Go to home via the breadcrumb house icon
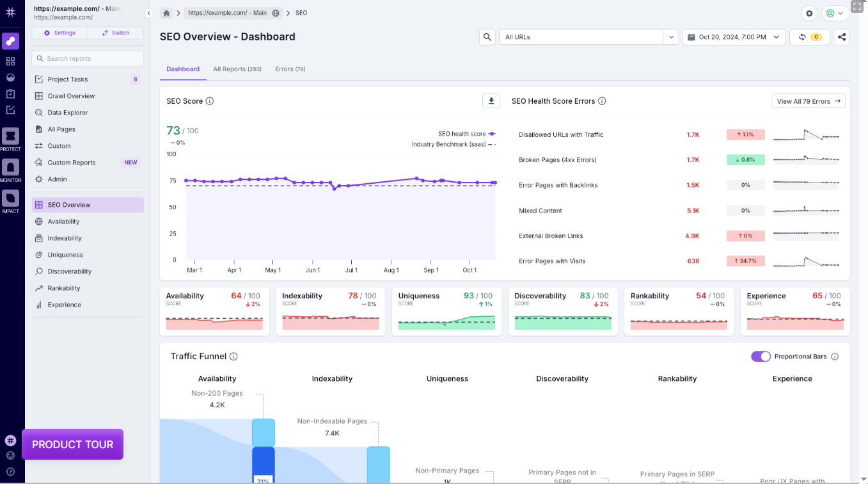The width and height of the screenshot is (868, 484). click(166, 13)
